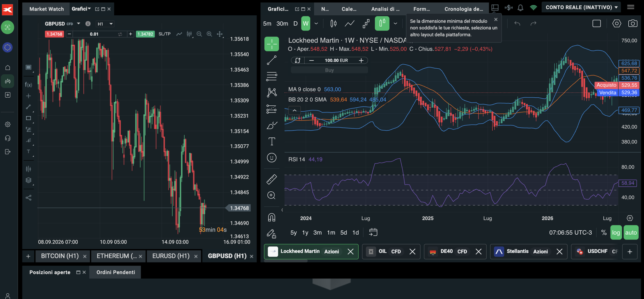Viewport: 644px width, 299px height.
Task: Select the rectangle drawing tool in GBPUSD chart
Action: 28,118
